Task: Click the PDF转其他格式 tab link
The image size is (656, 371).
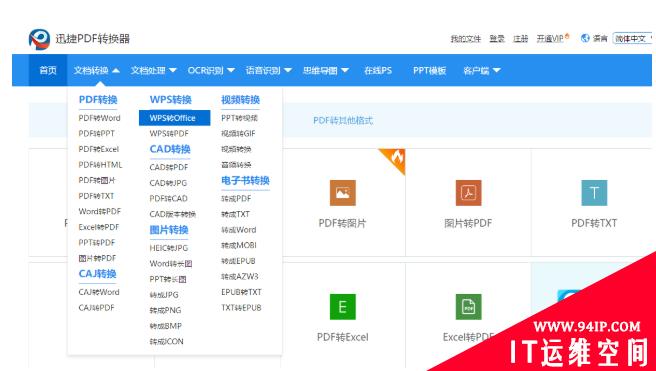Action: (343, 120)
